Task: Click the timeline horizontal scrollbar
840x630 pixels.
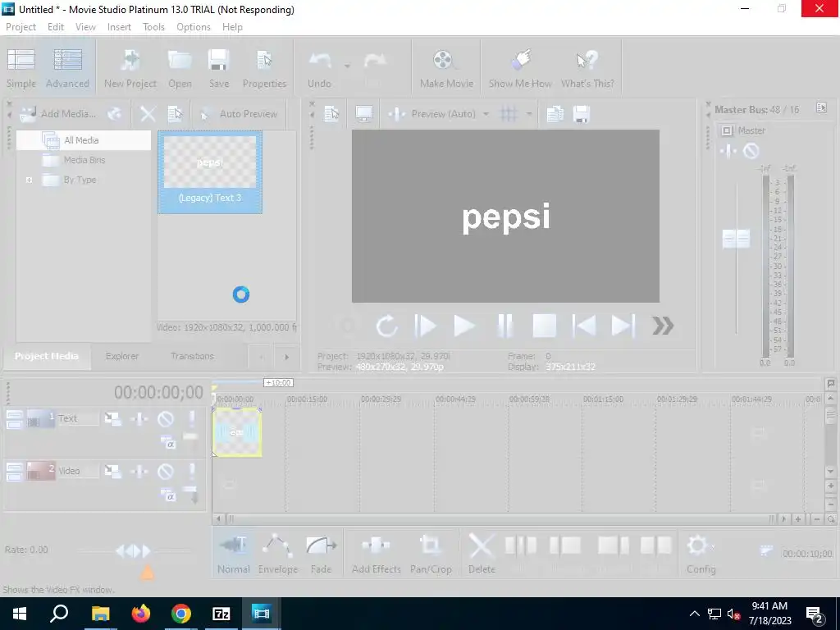Action: click(x=500, y=518)
